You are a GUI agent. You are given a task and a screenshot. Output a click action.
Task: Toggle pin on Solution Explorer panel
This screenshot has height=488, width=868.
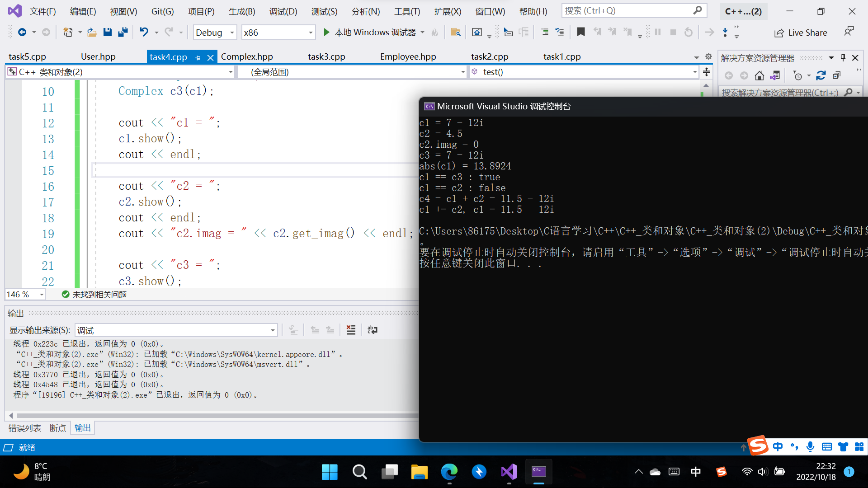(843, 57)
